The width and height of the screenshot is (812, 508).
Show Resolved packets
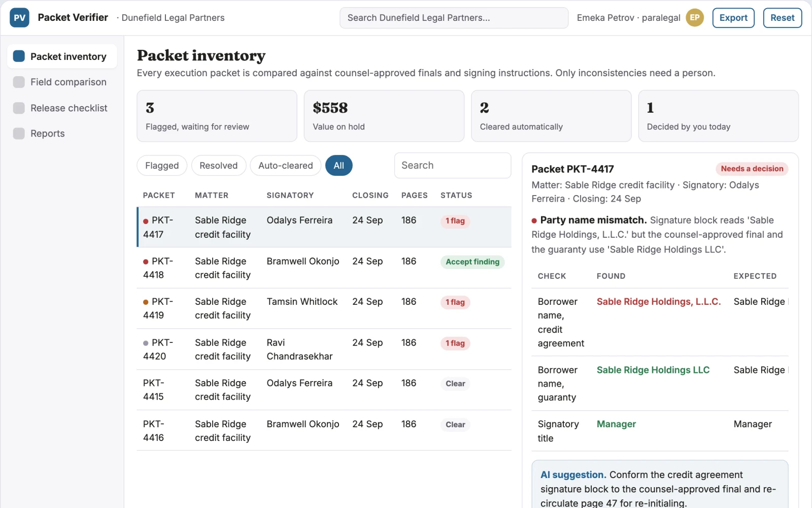[x=219, y=166]
